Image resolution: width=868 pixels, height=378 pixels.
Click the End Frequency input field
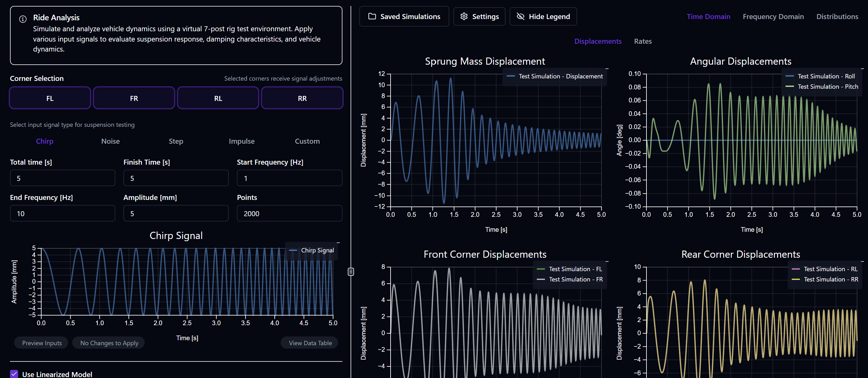[63, 214]
